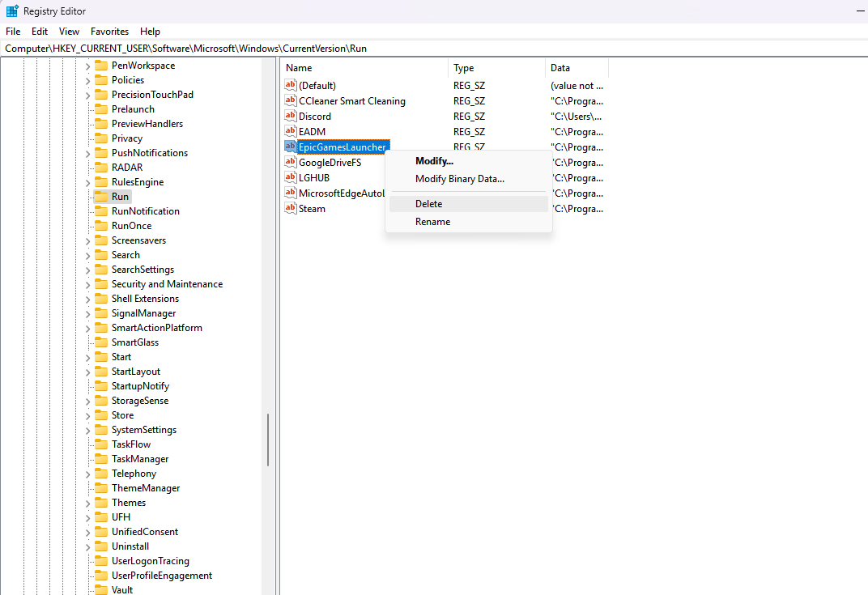
Task: Click the string icon next to Steam
Action: (291, 209)
